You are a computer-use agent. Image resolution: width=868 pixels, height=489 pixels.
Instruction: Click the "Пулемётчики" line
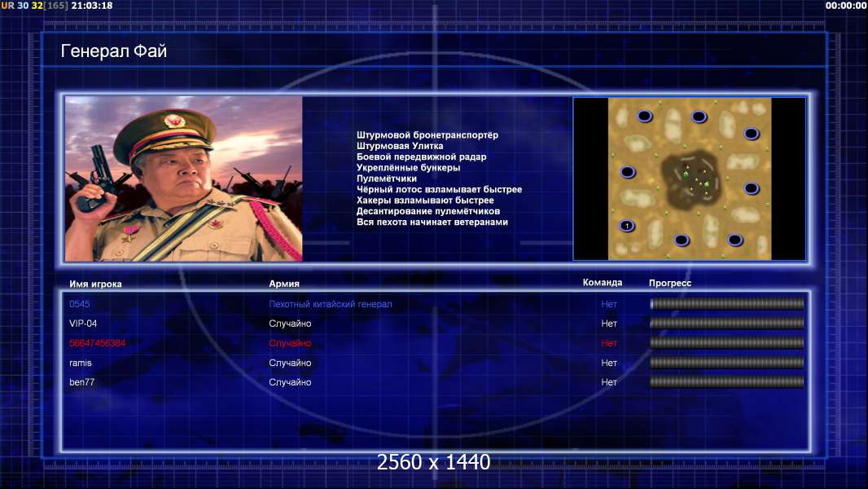[387, 178]
